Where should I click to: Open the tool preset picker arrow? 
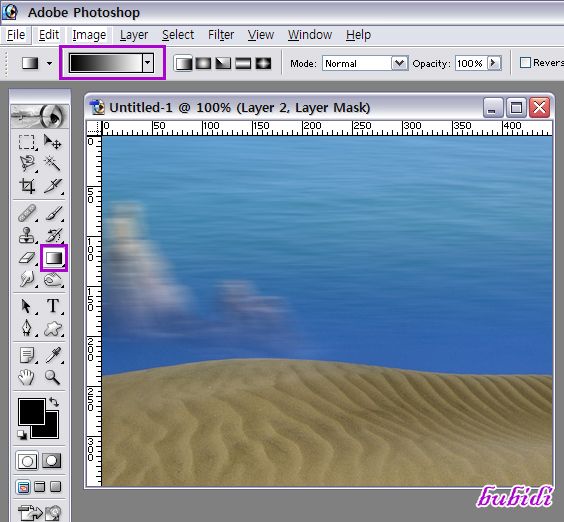(x=49, y=63)
